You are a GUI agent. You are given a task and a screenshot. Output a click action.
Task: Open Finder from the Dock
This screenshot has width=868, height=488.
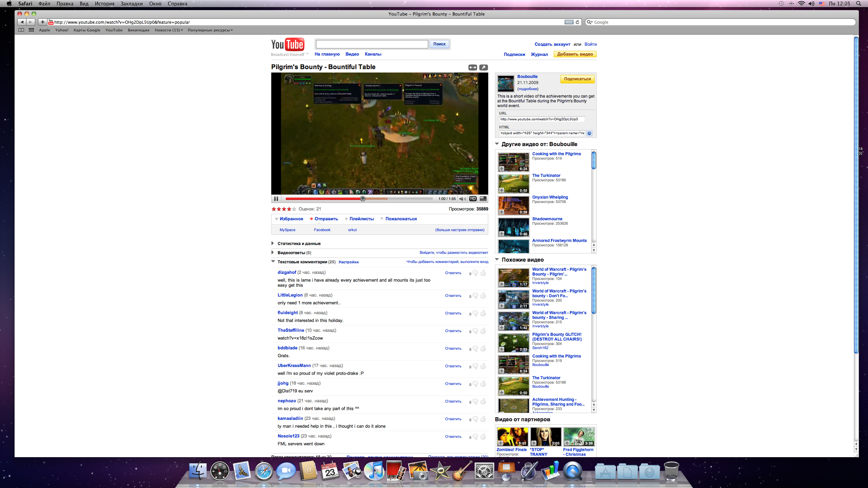[x=198, y=470]
